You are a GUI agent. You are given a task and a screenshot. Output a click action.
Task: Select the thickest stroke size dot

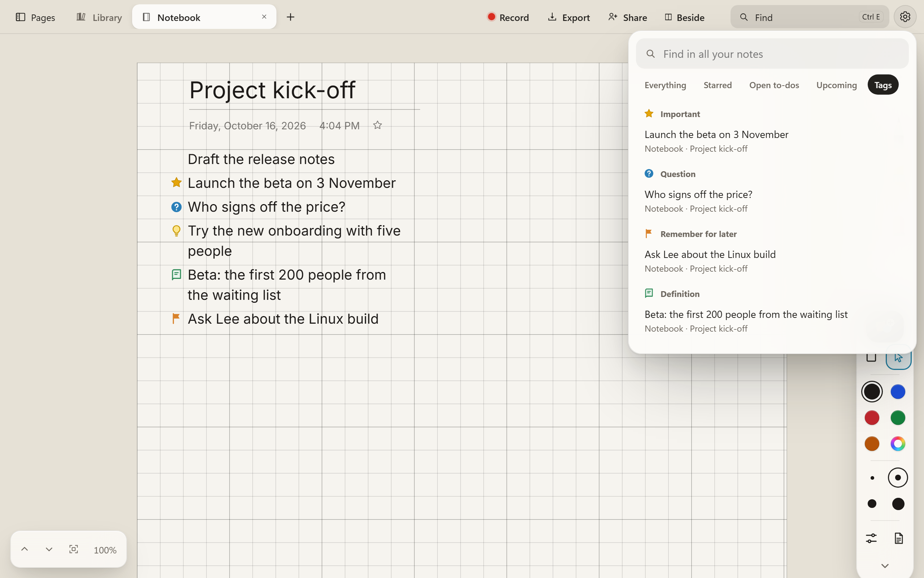(x=898, y=504)
